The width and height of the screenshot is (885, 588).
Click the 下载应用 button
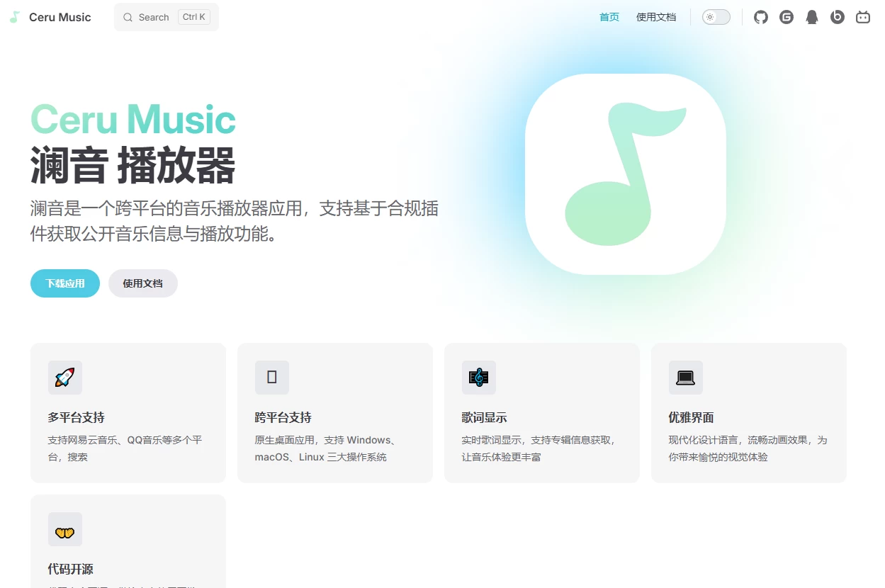(x=64, y=283)
